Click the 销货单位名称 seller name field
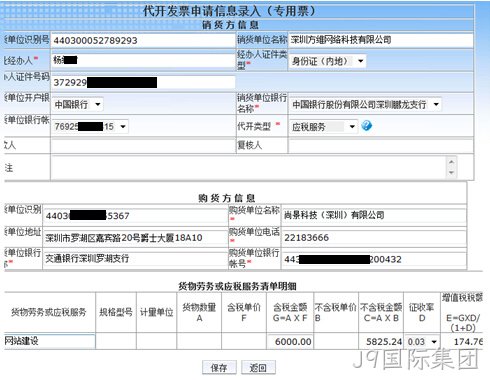This screenshot has height=380, width=490. (381, 40)
